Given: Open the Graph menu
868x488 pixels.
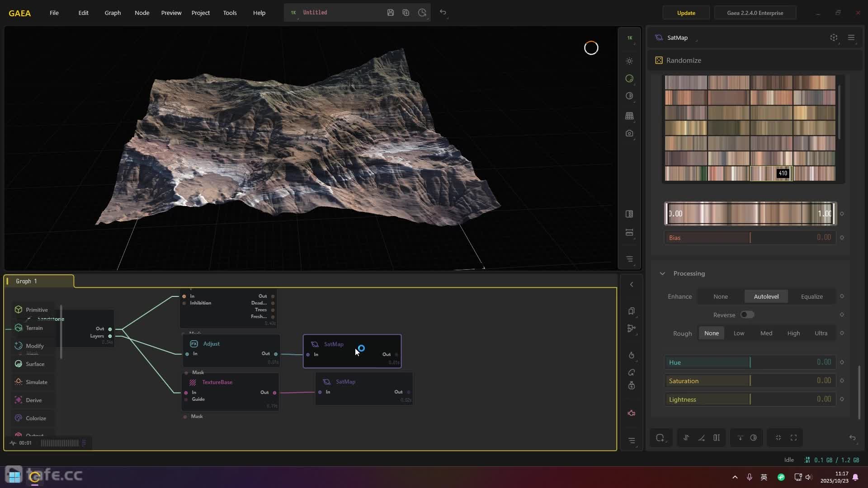Looking at the screenshot, I should pos(113,13).
